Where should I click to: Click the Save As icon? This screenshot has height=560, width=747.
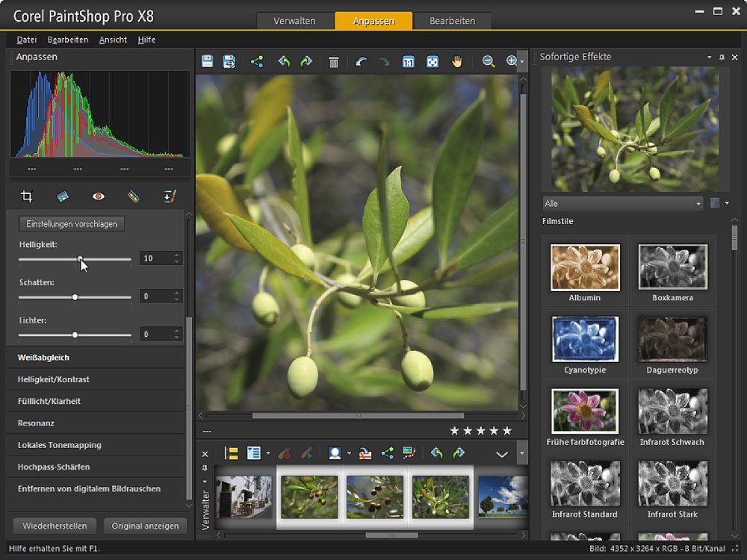coord(229,61)
